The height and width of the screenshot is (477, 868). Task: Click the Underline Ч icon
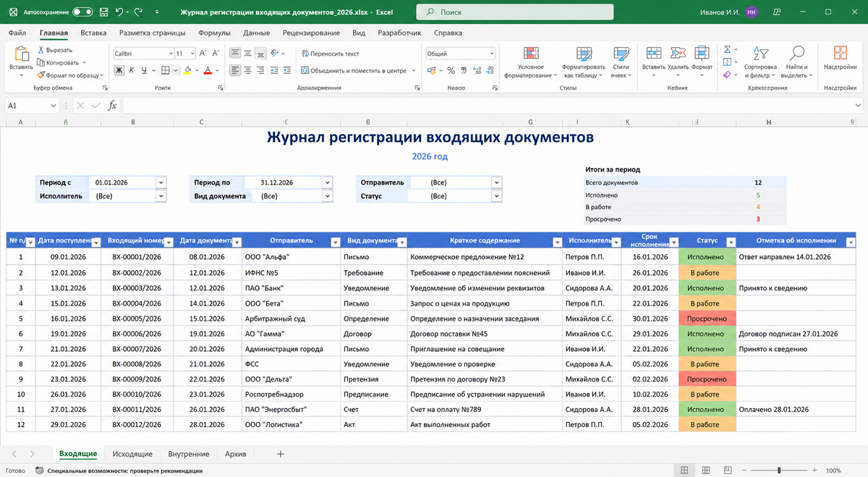tap(144, 70)
